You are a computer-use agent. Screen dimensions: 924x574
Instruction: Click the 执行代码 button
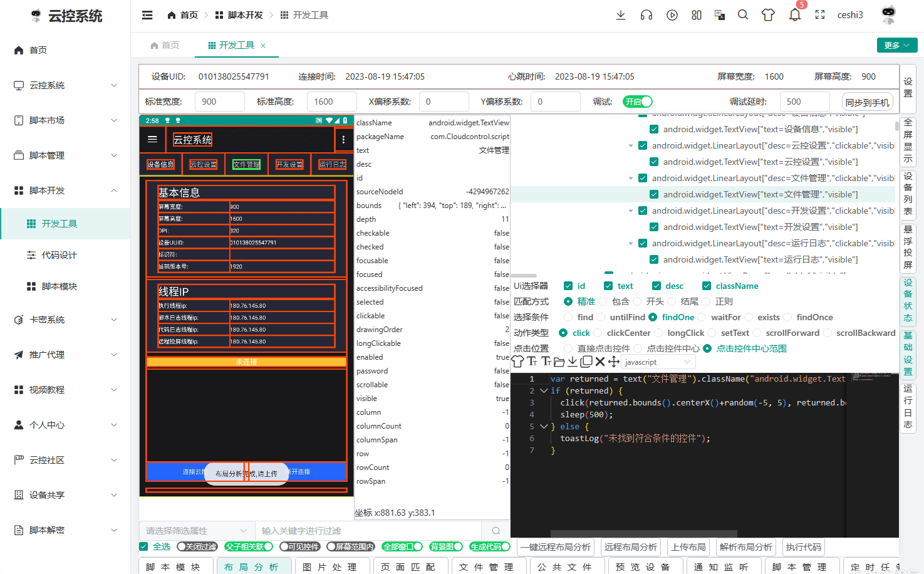804,547
